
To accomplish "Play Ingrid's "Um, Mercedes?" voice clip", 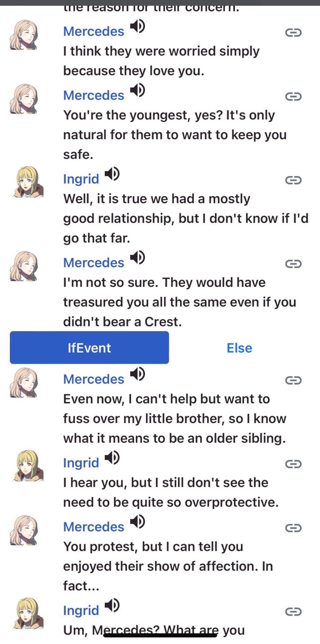I will point(112,605).
